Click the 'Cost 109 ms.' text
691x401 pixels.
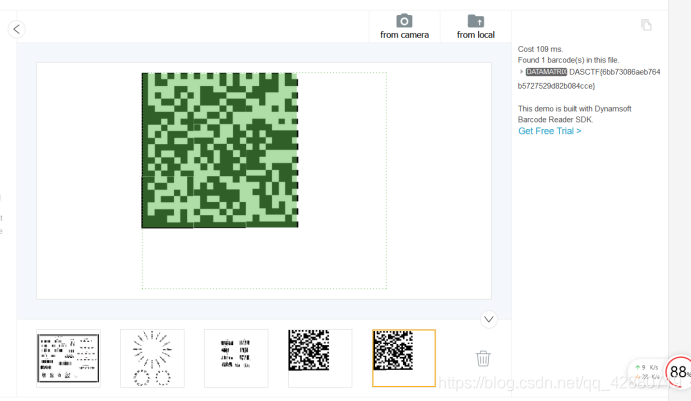tap(540, 49)
